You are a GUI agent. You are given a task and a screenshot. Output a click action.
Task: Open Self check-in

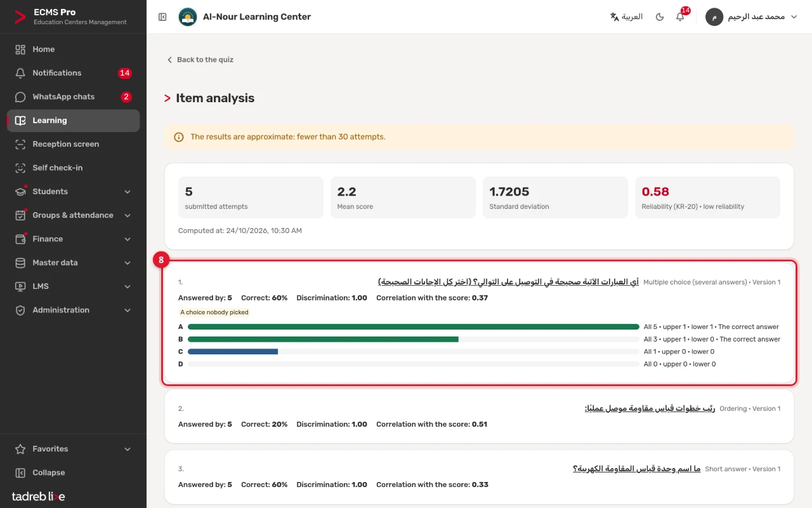click(73, 168)
